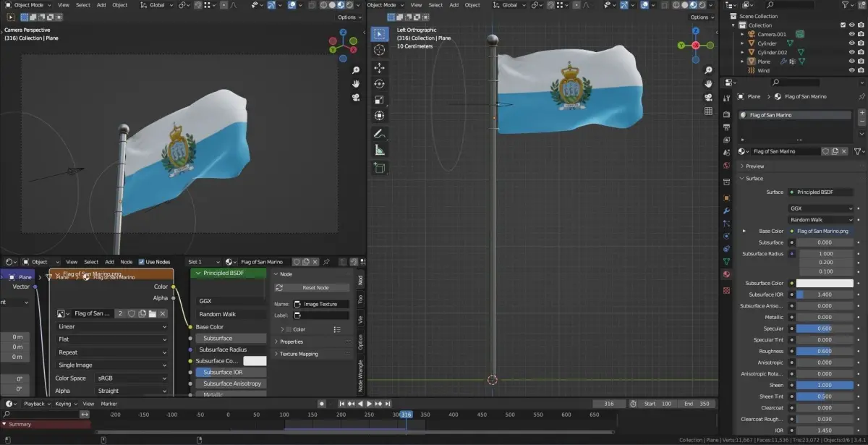Open Select menu in left viewport header
Viewport: 868px width, 445px height.
[x=83, y=5]
